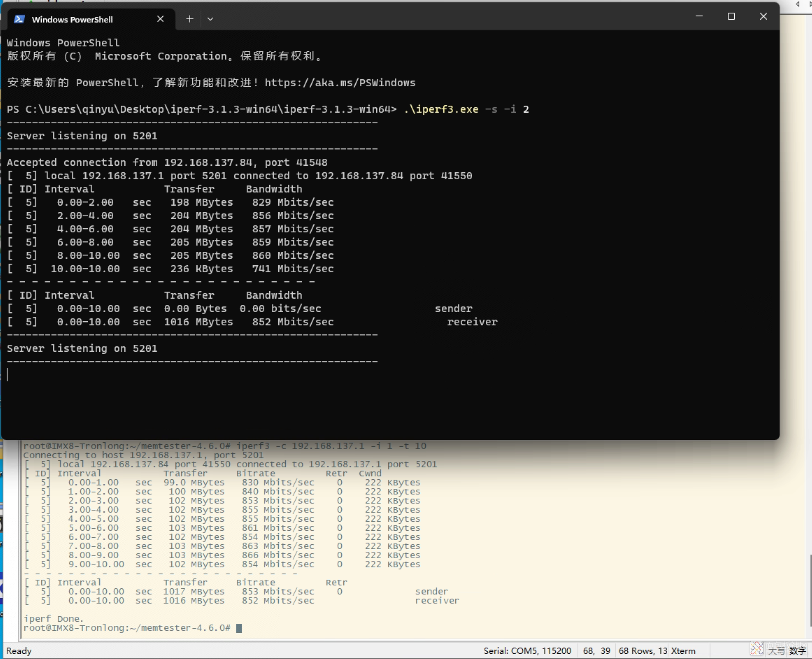Maximize the PowerShell window
Viewport: 812px width, 659px height.
click(x=731, y=16)
